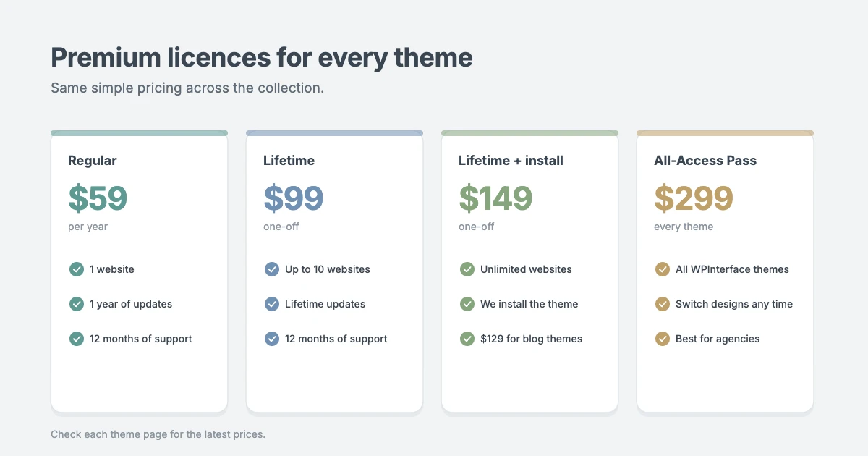Click the "Premium licences for every theme" heading
868x456 pixels.
(262, 57)
